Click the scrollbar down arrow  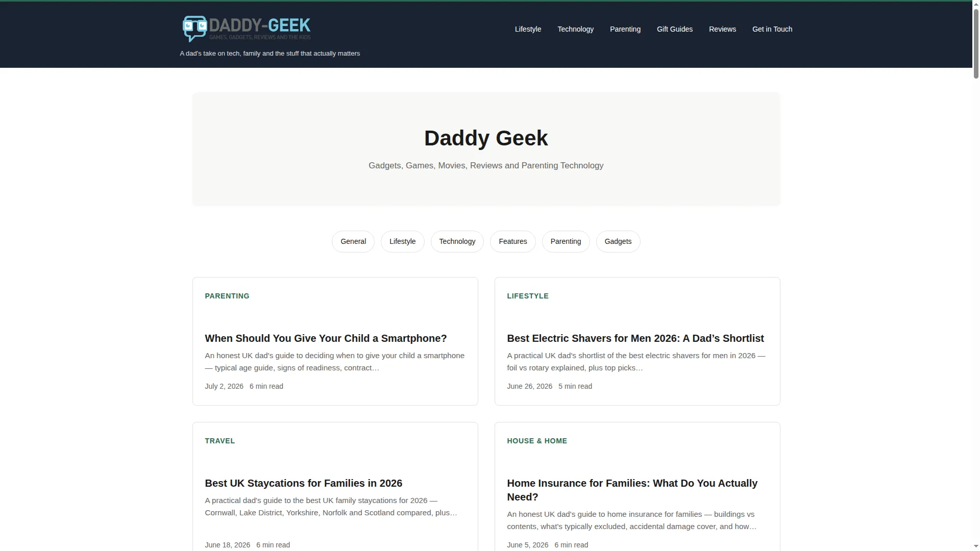(x=976, y=547)
